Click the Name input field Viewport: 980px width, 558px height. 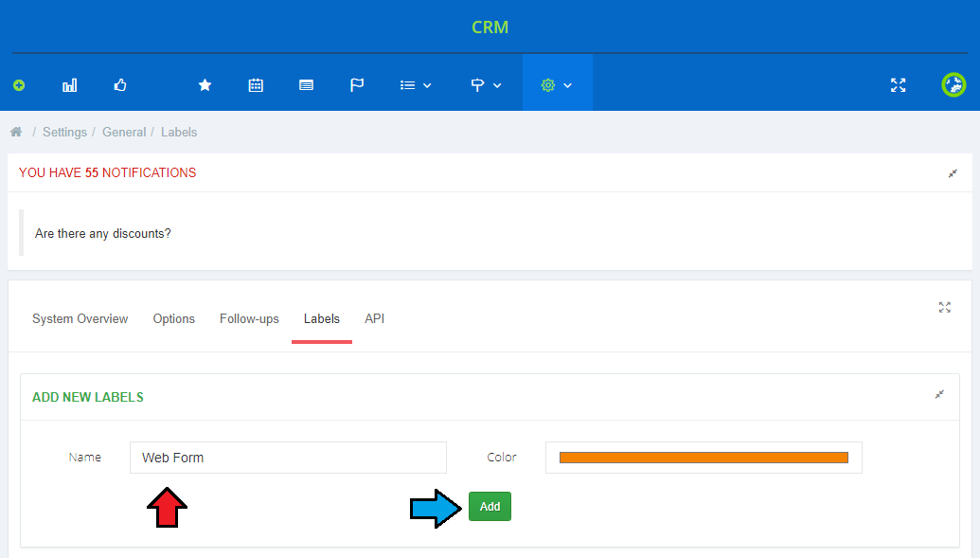(288, 458)
